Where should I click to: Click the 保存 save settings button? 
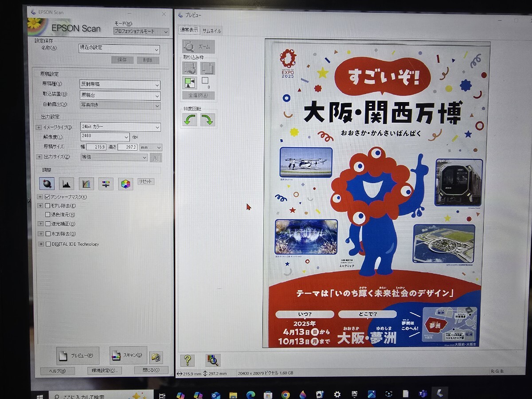point(122,60)
